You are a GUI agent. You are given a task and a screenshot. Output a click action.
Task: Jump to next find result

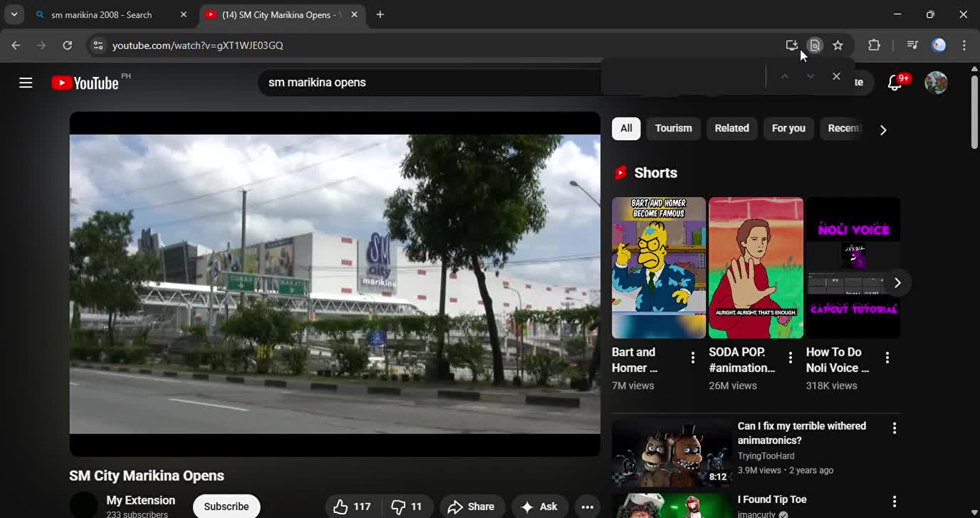tap(810, 76)
